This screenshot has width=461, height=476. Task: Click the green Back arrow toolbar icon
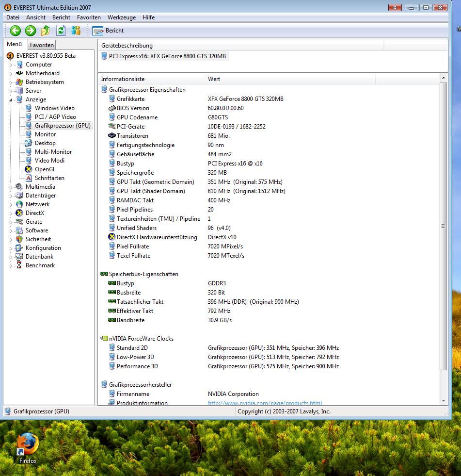(x=15, y=31)
